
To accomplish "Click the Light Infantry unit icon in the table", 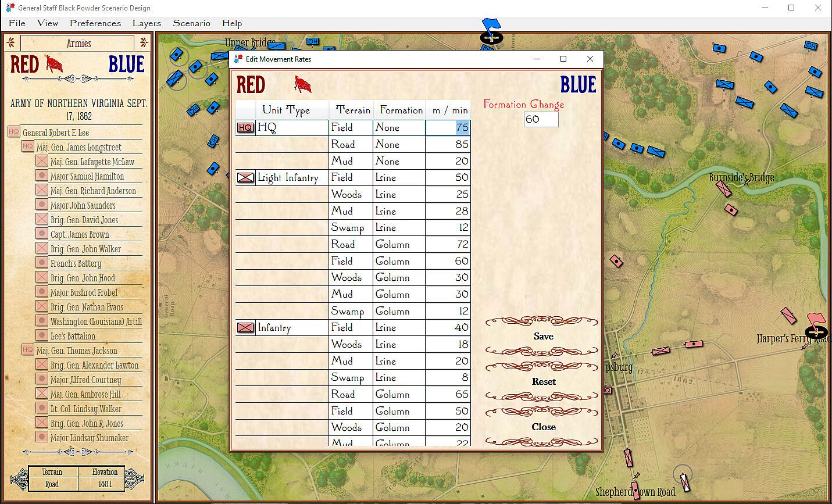I will coord(245,177).
